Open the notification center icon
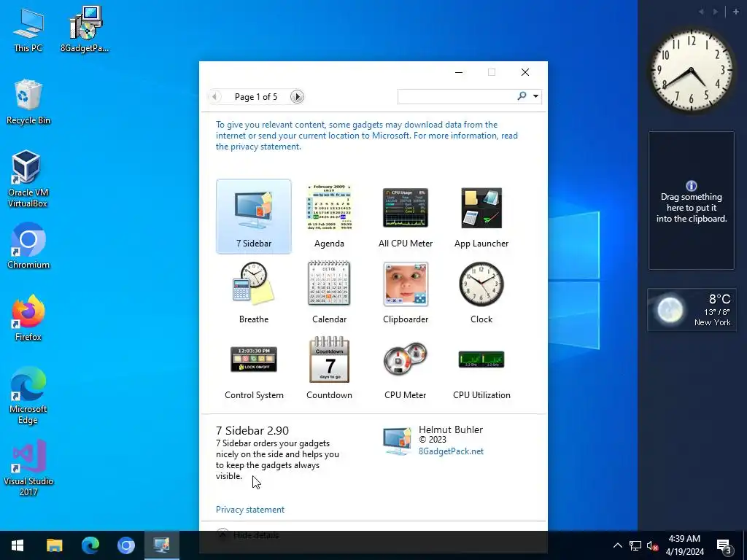Viewport: 747px width, 560px height. (x=724, y=545)
